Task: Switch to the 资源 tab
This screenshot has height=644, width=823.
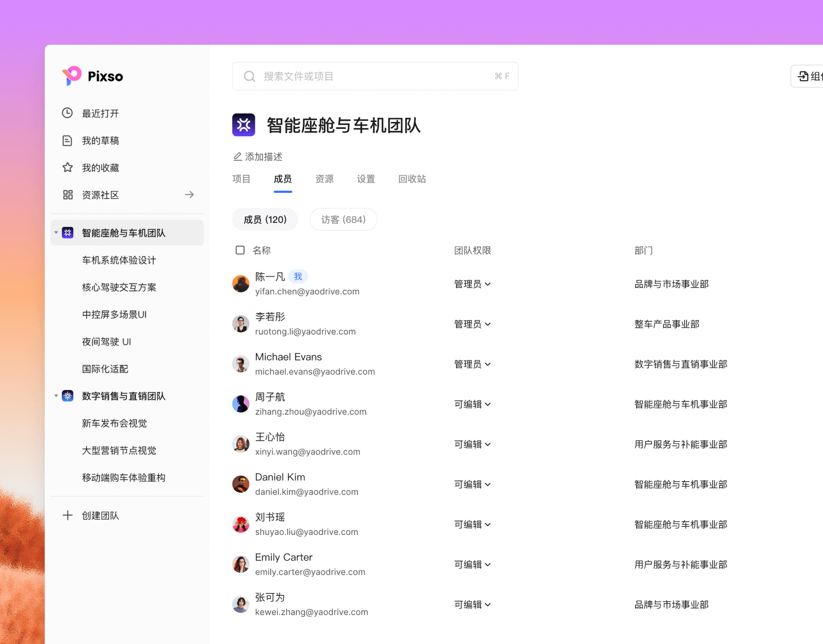Action: (x=324, y=179)
